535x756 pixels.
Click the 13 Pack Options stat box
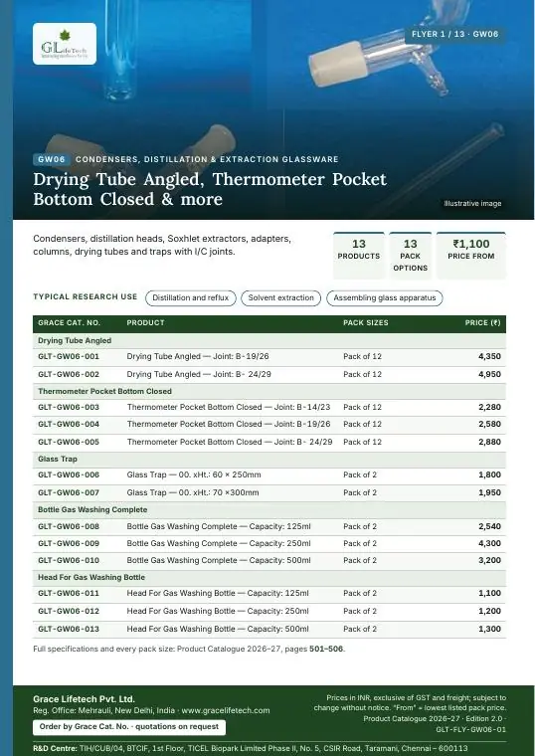click(410, 256)
